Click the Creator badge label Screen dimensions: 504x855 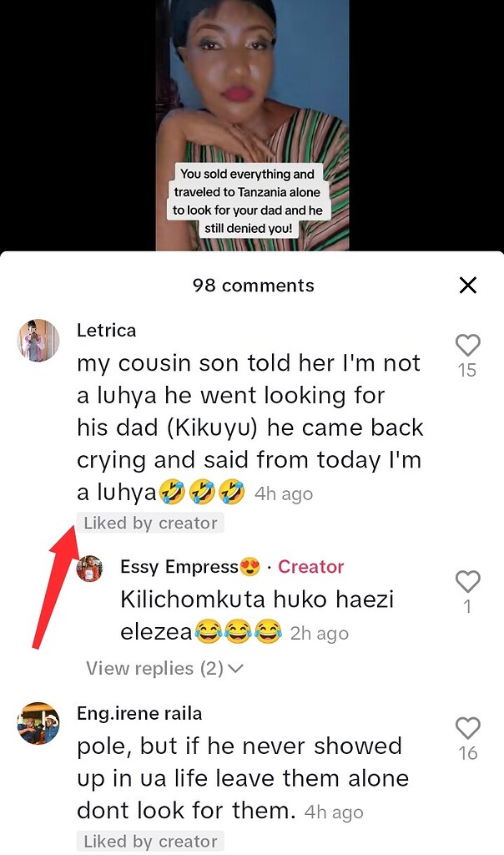311,567
